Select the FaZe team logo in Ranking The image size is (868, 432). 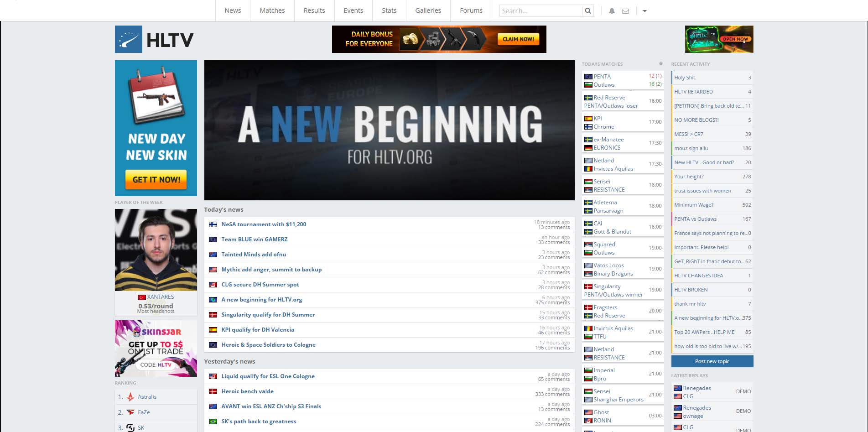click(x=131, y=412)
